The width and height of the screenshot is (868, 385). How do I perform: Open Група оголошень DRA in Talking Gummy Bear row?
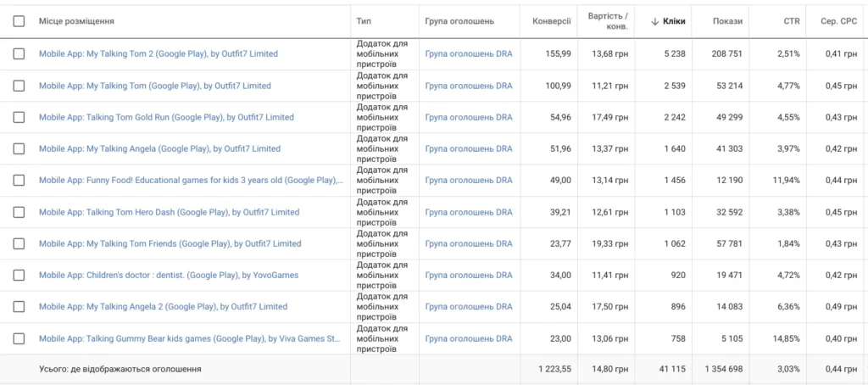pyautogui.click(x=469, y=338)
